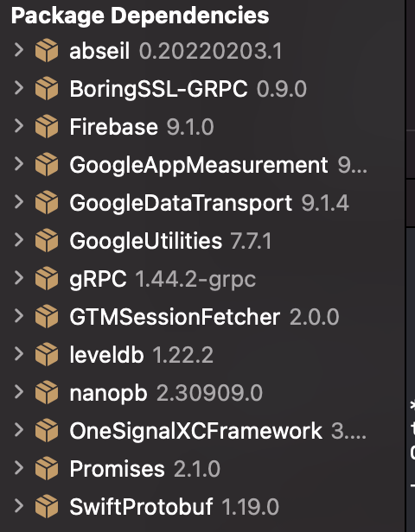Viewport: 415px width, 532px height.
Task: Click the leveldb package box icon
Action: 47,355
